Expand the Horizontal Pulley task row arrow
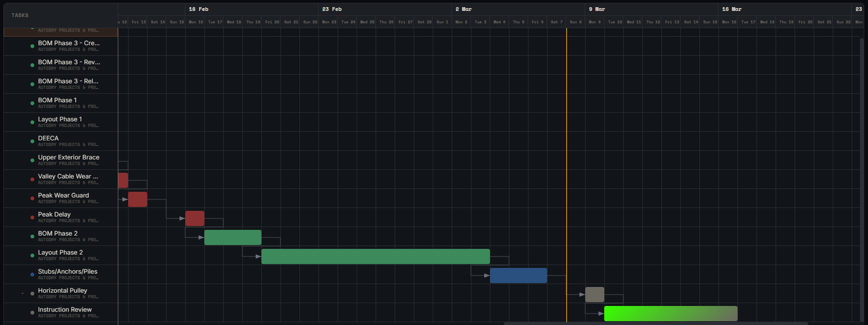Viewport: 868px width, 325px height. 22,294
